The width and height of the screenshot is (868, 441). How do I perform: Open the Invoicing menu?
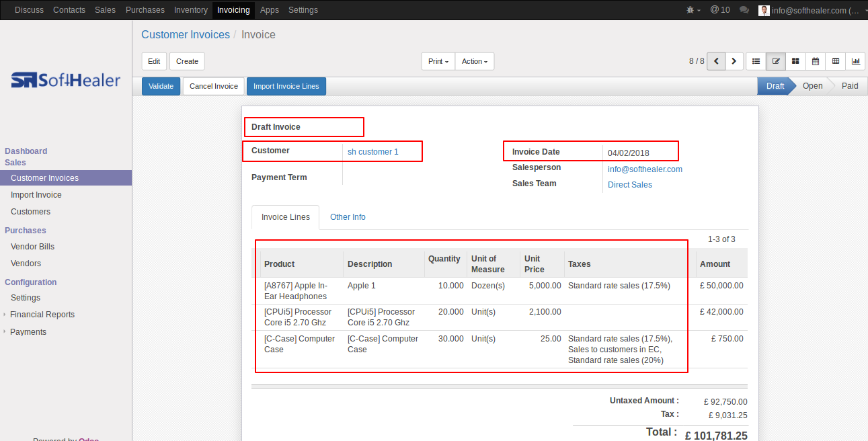(234, 10)
